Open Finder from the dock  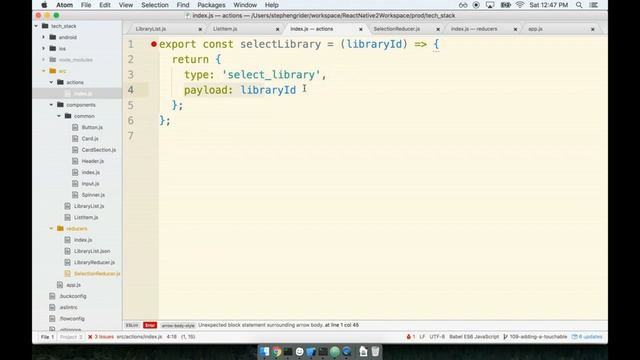click(264, 351)
